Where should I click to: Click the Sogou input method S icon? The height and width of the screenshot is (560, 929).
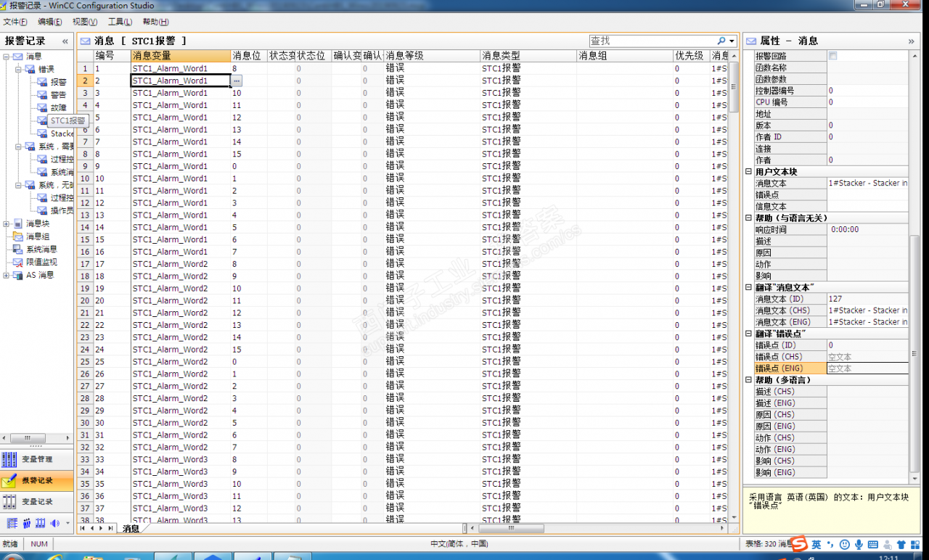(799, 544)
